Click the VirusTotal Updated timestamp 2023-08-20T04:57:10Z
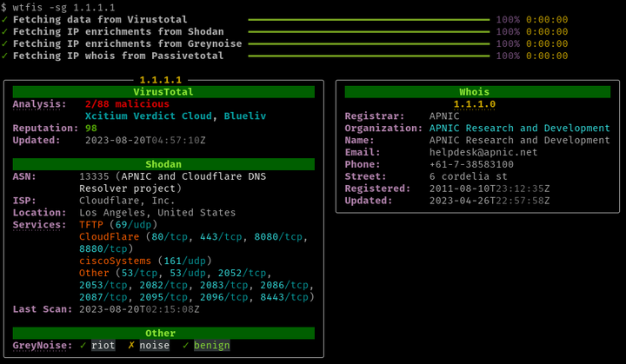This screenshot has width=626, height=364. click(145, 140)
